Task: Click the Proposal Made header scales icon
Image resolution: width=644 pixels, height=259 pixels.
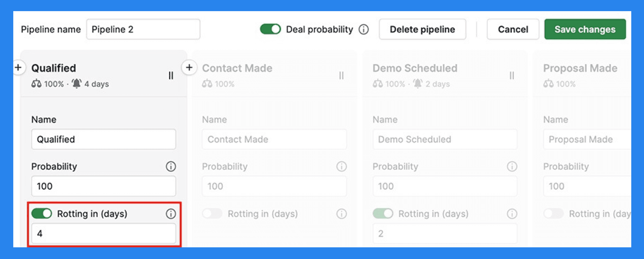Action: point(548,84)
